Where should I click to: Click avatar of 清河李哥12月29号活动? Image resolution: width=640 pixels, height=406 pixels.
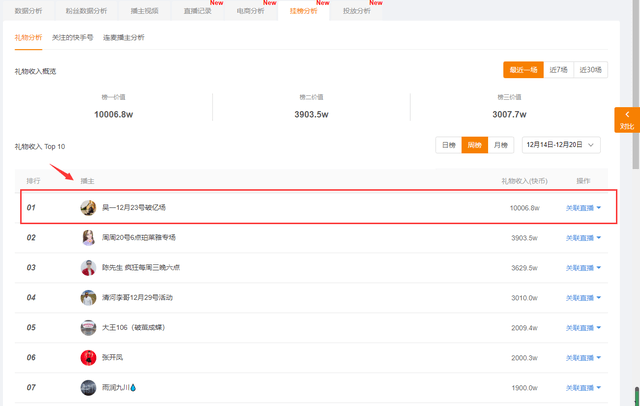click(88, 297)
